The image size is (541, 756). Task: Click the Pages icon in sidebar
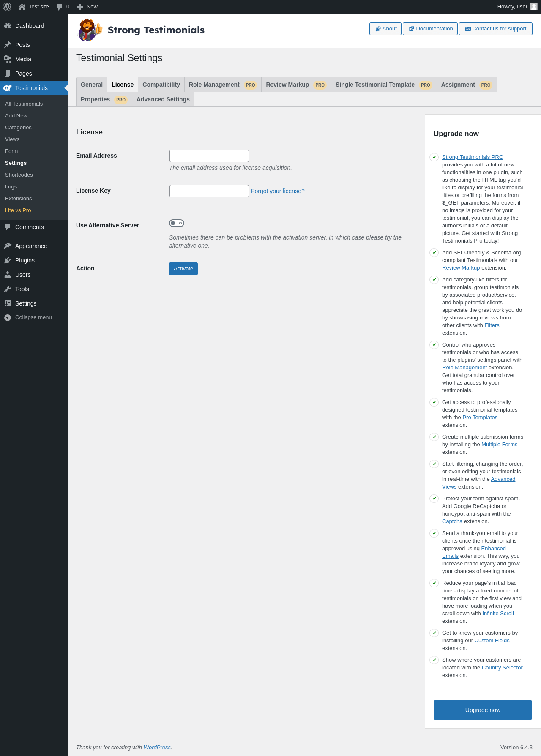8,74
